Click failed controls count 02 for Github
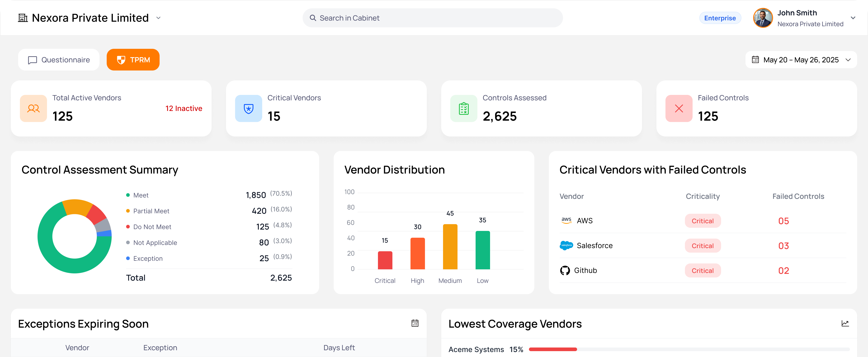 click(783, 271)
